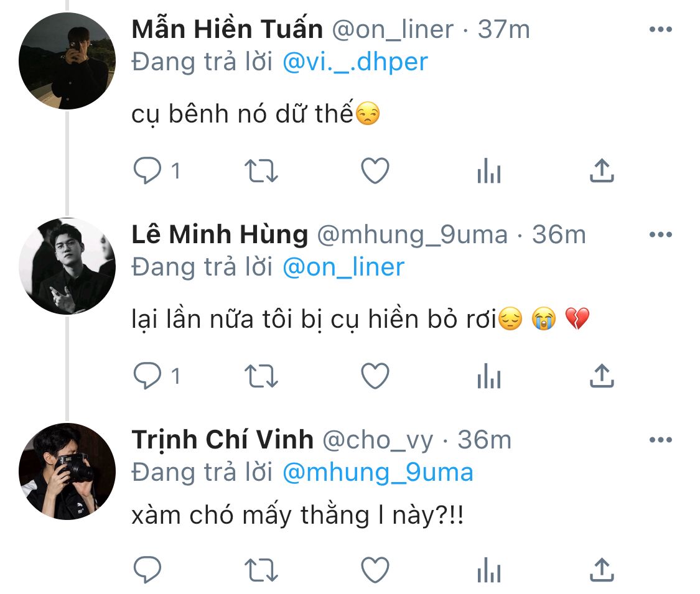View analytics for Mẫn Hiền Tuấn's tweet
The image size is (700, 594).
pos(489,170)
